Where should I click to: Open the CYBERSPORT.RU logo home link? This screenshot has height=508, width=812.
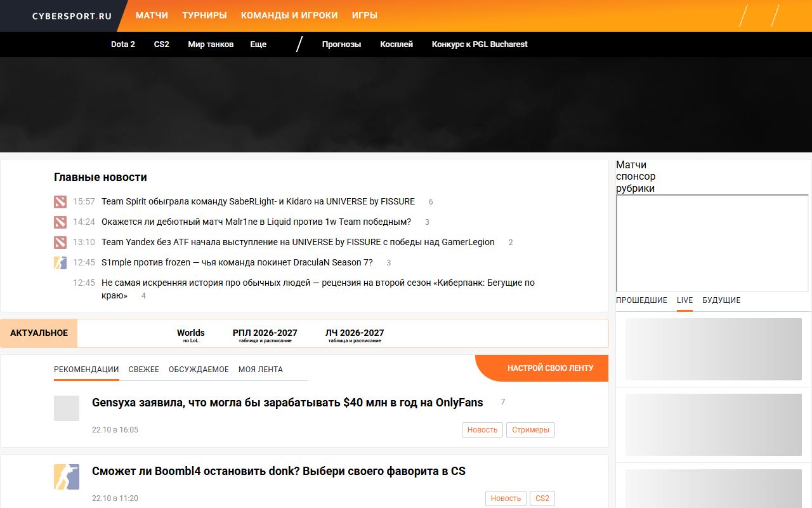(72, 16)
